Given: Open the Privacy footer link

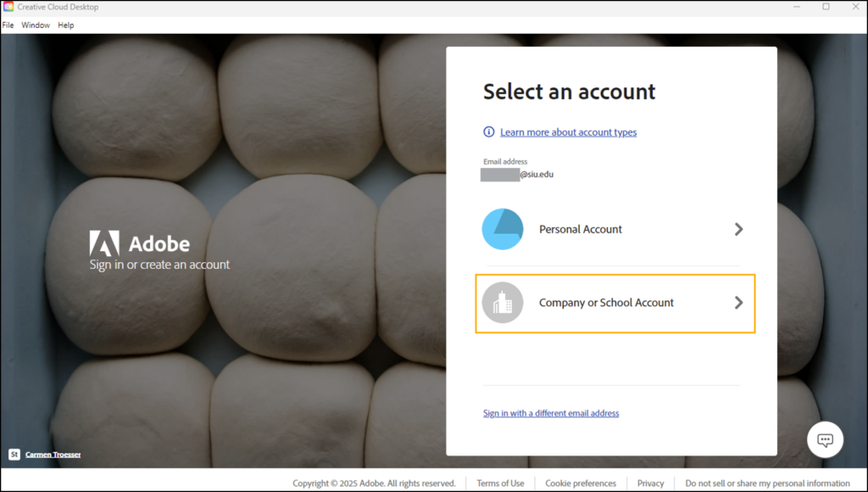Looking at the screenshot, I should (651, 484).
